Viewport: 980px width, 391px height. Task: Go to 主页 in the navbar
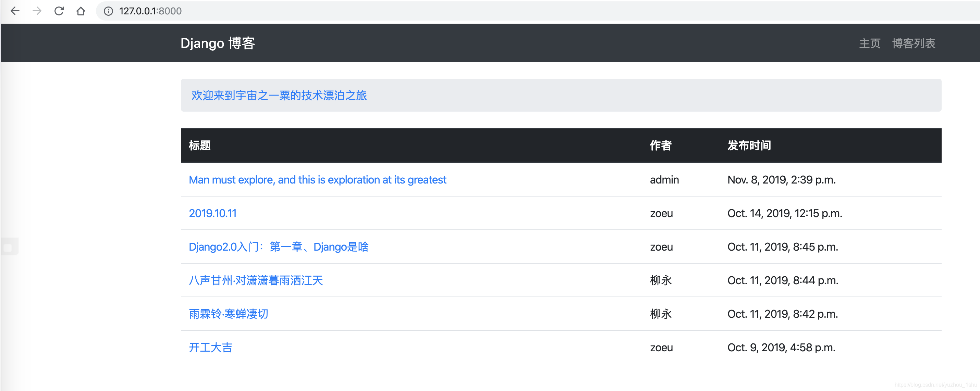point(870,43)
